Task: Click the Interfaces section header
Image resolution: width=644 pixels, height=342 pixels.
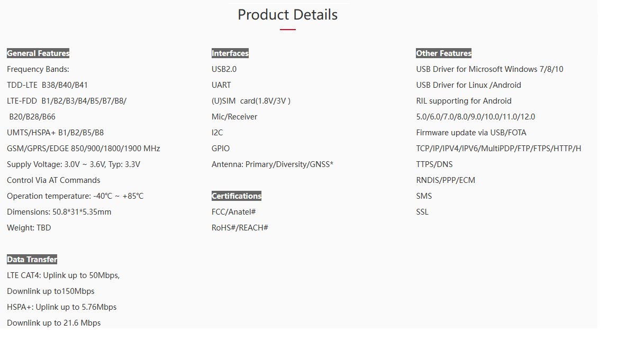Action: click(x=230, y=53)
